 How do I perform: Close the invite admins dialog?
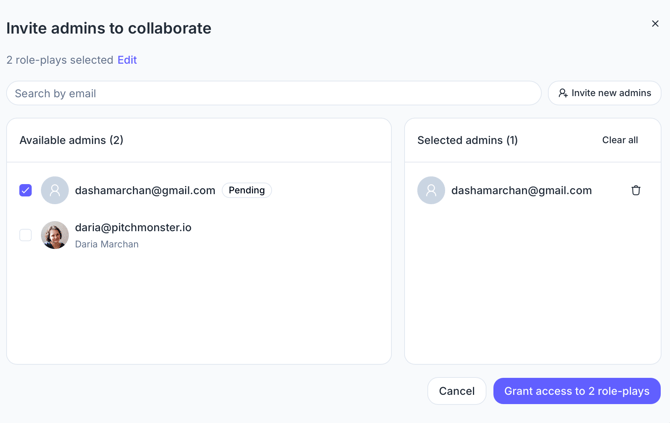(655, 24)
